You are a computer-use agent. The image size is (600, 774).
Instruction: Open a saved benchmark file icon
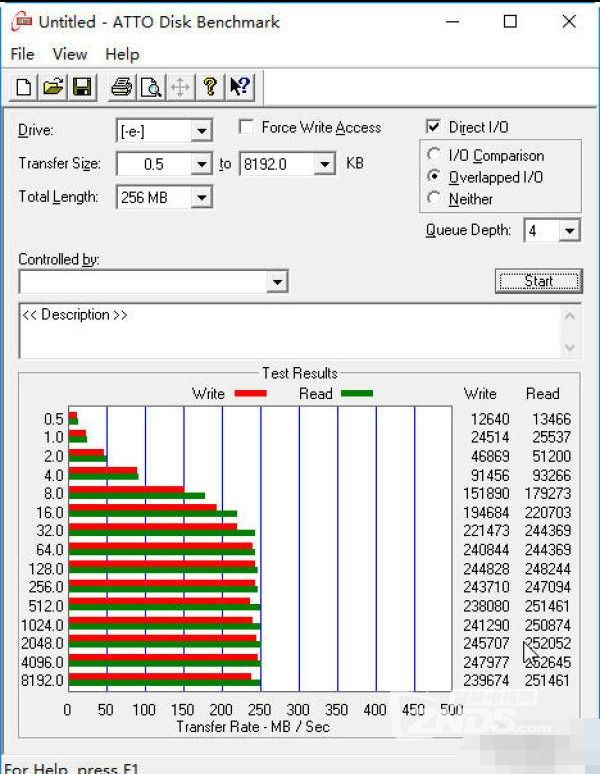[x=53, y=87]
